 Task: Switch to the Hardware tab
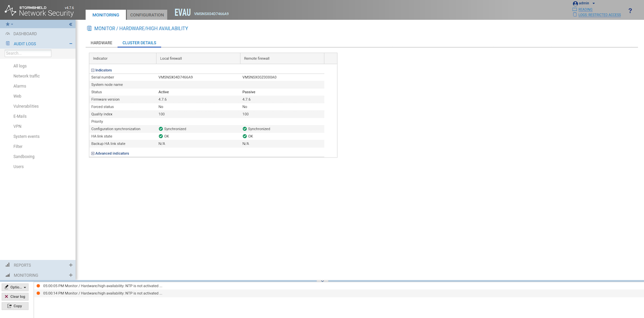pos(101,43)
